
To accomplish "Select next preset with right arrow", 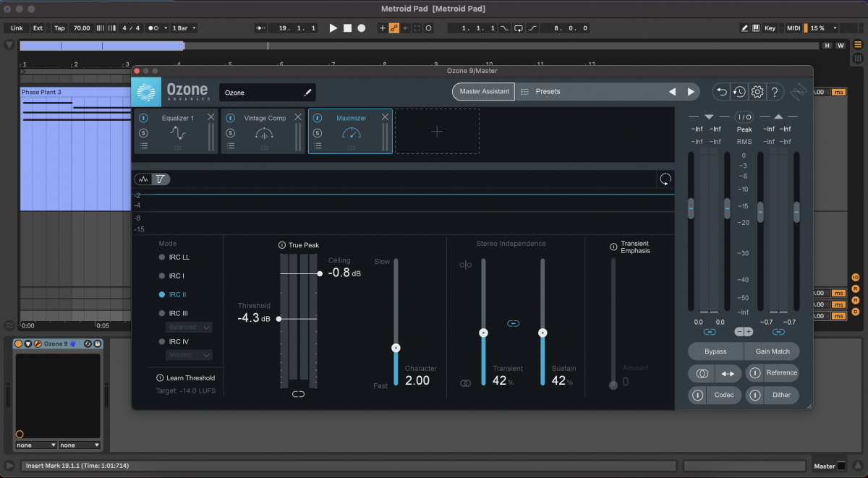I will click(x=691, y=92).
